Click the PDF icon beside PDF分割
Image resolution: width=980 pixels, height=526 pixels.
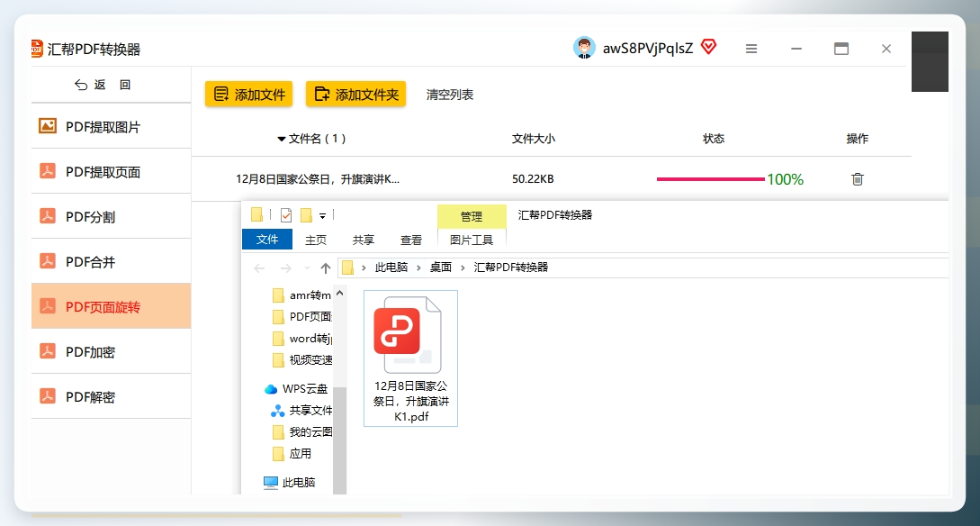(x=48, y=216)
